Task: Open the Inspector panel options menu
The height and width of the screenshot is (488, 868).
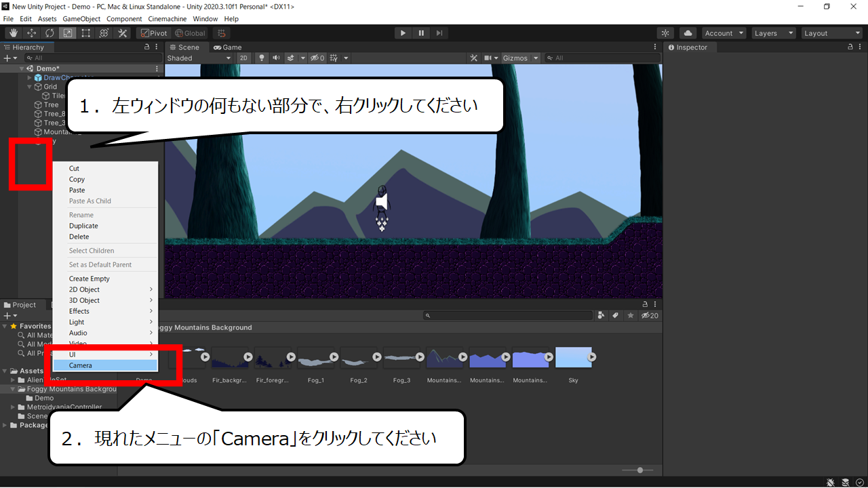Action: 860,47
